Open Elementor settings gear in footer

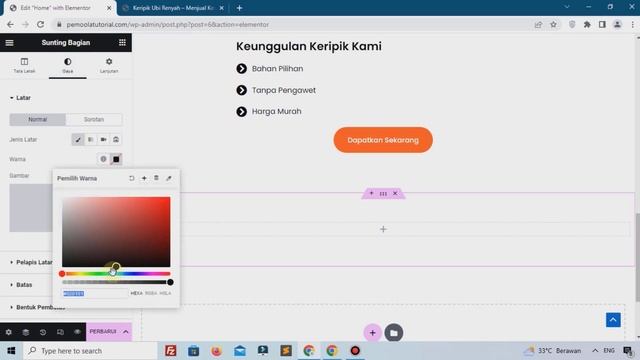9,332
